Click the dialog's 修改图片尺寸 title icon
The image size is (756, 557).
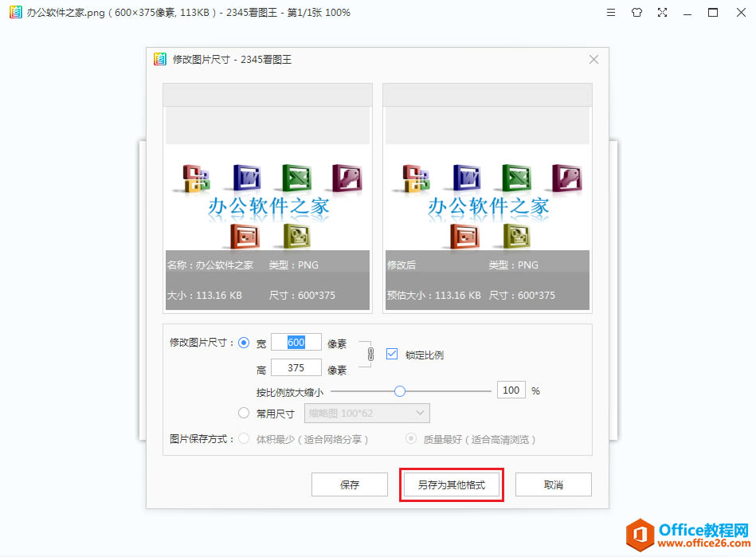tap(160, 59)
